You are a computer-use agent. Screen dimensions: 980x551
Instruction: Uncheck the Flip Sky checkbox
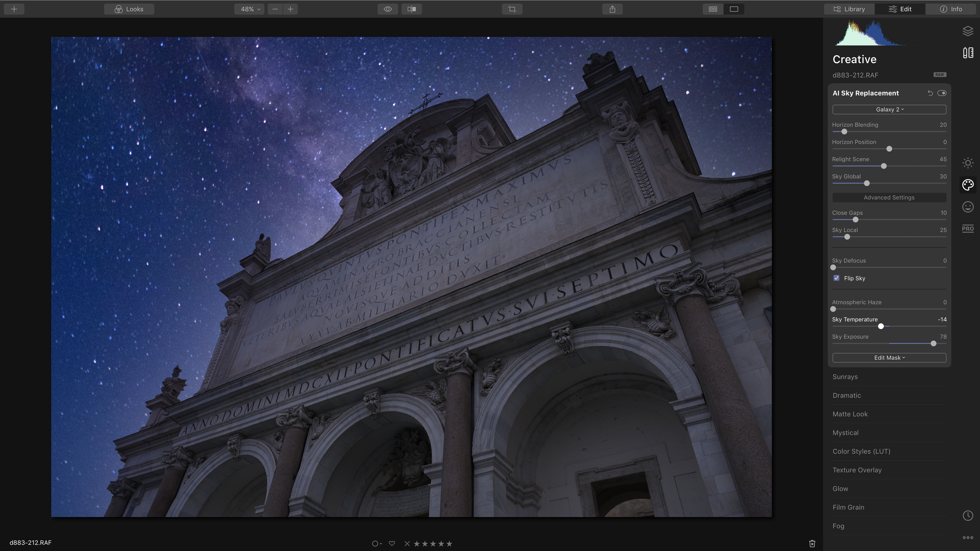(836, 278)
